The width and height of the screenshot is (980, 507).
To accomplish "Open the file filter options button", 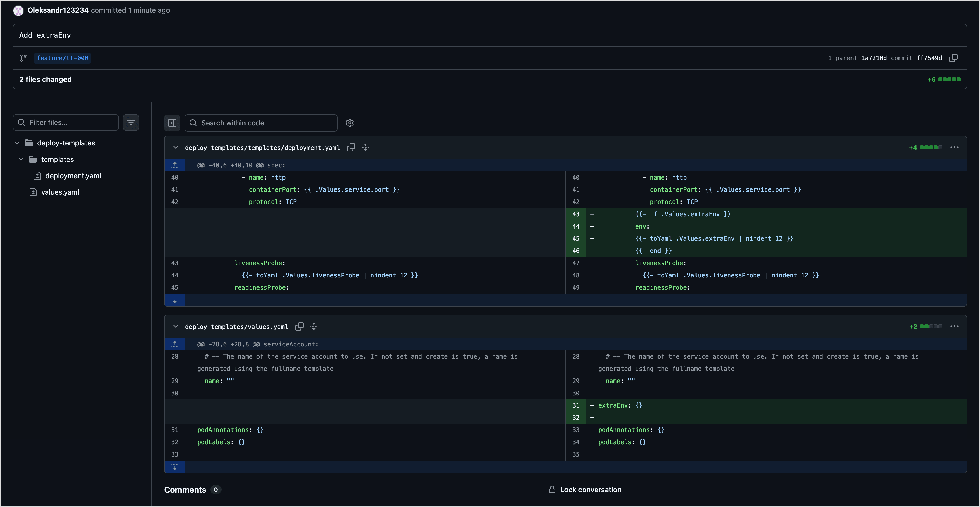I will (131, 123).
